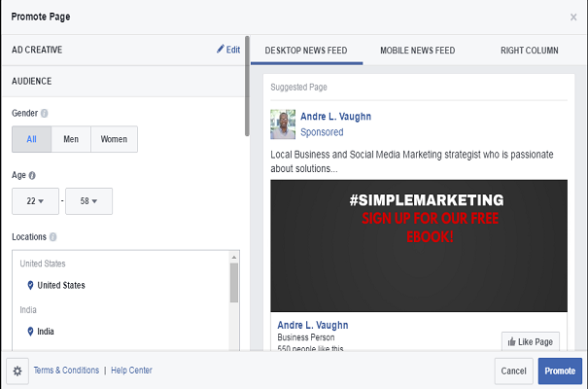Click the Age info icon
The height and width of the screenshot is (389, 588).
[x=33, y=175]
